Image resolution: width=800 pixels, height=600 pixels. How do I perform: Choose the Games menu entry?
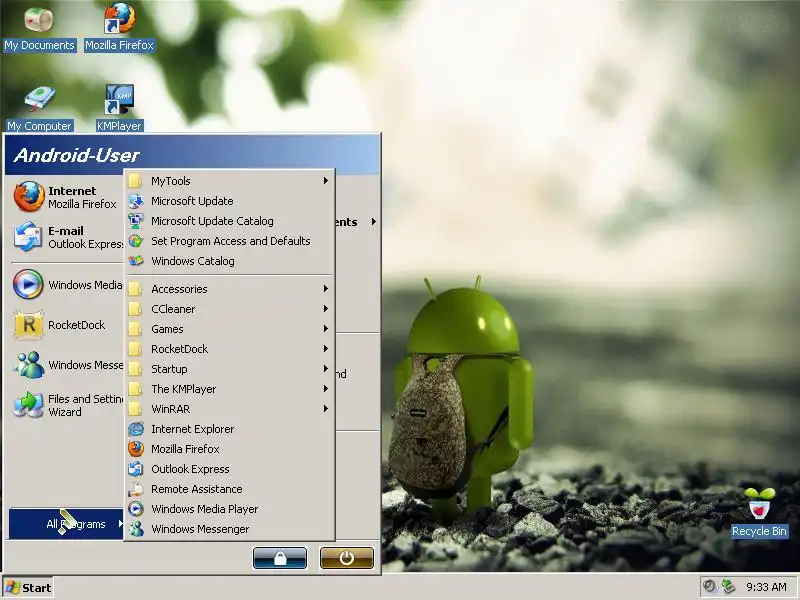pyautogui.click(x=230, y=329)
